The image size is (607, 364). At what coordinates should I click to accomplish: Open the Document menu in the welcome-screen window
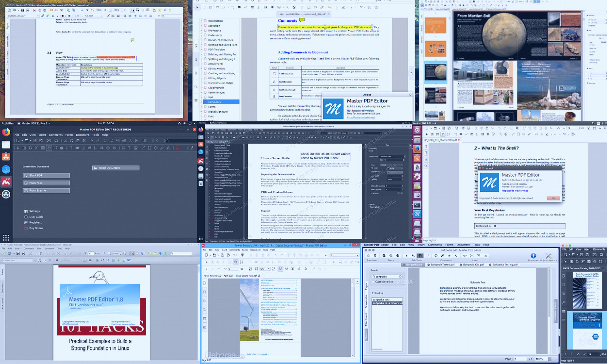click(x=83, y=135)
